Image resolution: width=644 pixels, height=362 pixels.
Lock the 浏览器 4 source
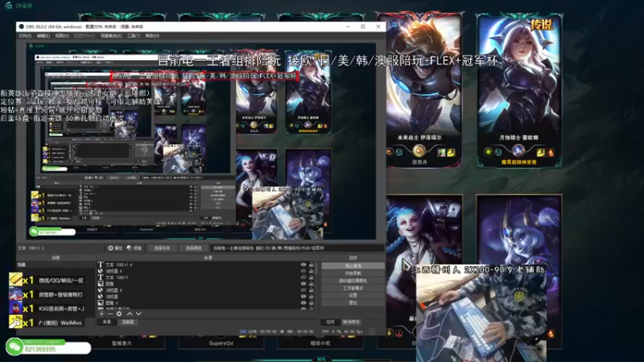311,290
